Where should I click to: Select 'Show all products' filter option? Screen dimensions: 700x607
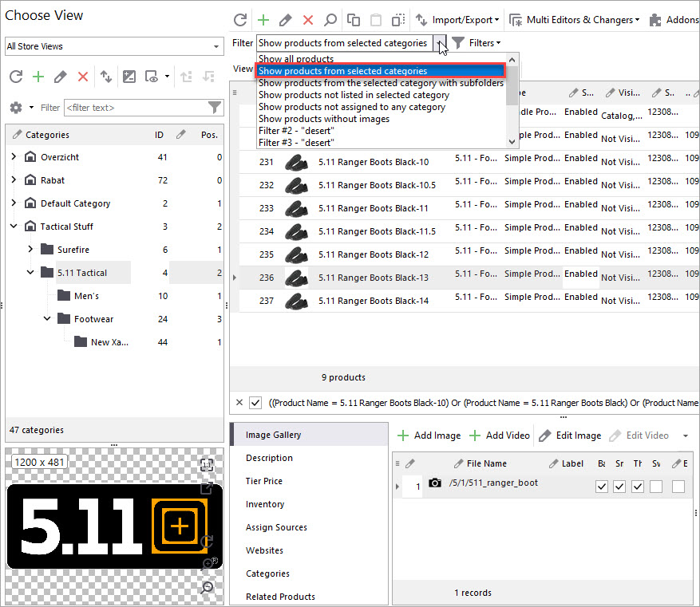296,59
